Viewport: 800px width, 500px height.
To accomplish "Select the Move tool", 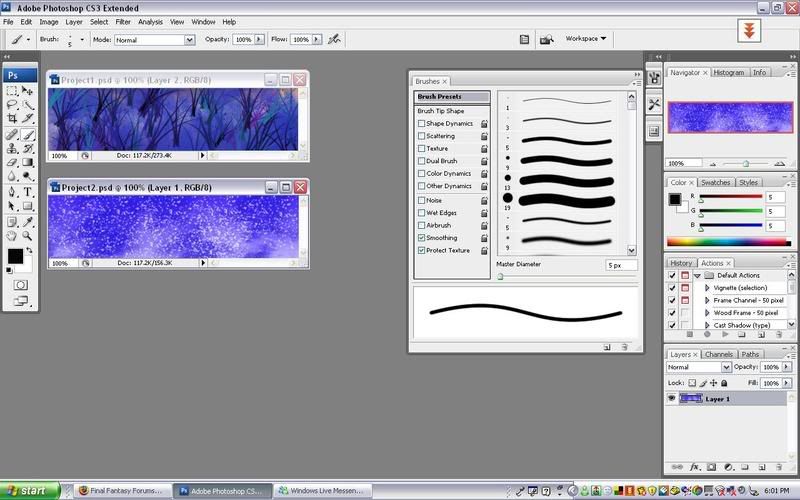I will pos(28,90).
